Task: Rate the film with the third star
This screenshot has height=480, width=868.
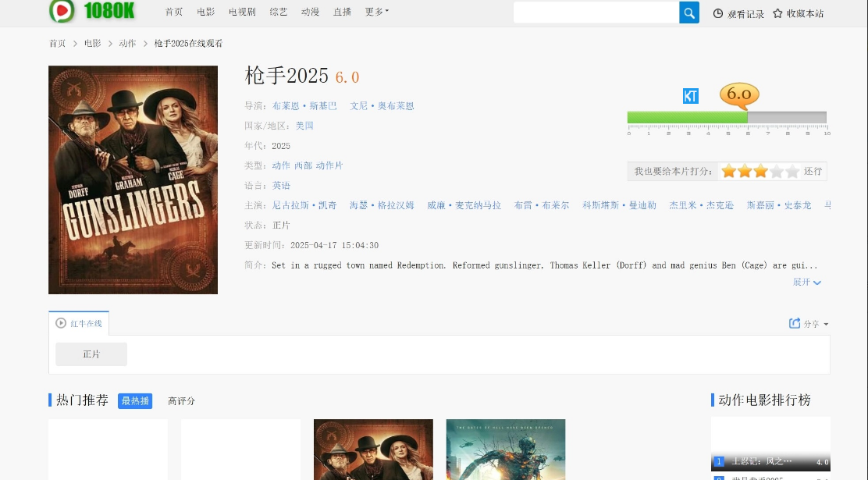Action: click(x=760, y=171)
